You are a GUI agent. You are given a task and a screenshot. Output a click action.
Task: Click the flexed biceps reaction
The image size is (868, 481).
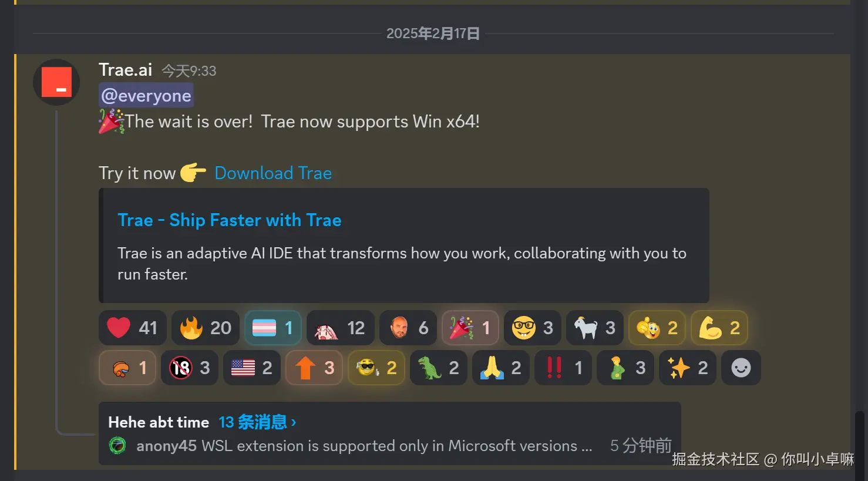[x=719, y=328]
